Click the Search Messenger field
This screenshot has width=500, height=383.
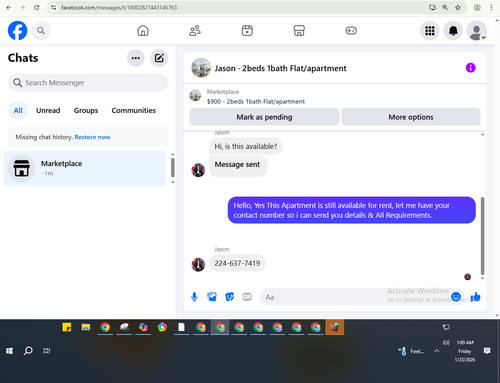88,83
